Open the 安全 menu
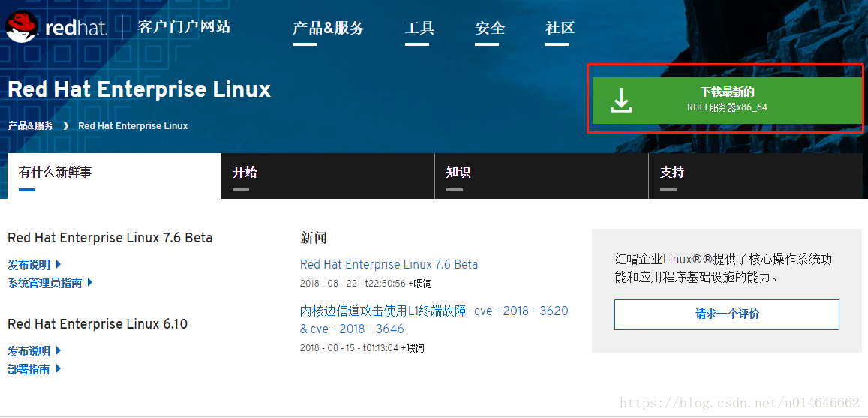Image resolution: width=868 pixels, height=418 pixels. (x=490, y=28)
